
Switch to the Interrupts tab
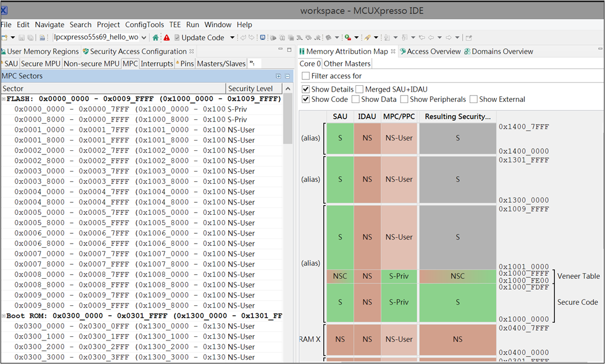[157, 63]
